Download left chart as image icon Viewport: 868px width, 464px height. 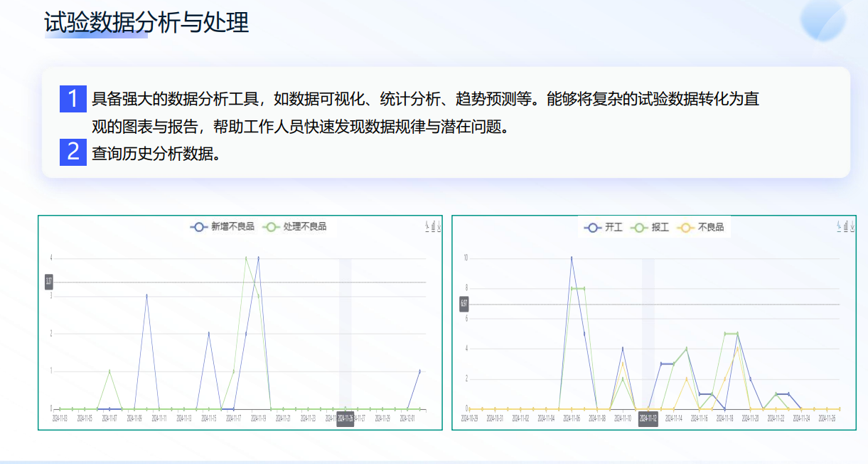[439, 226]
